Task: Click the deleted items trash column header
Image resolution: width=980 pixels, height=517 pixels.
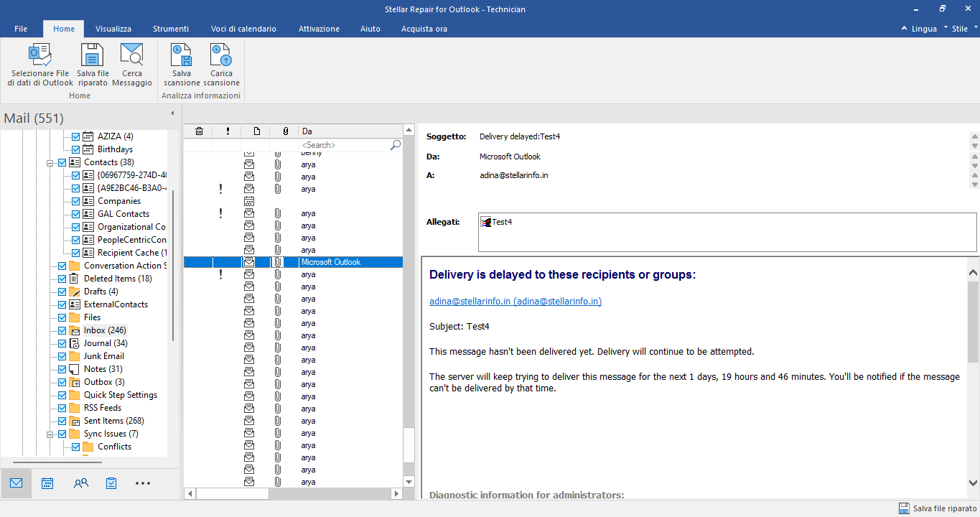Action: 199,131
